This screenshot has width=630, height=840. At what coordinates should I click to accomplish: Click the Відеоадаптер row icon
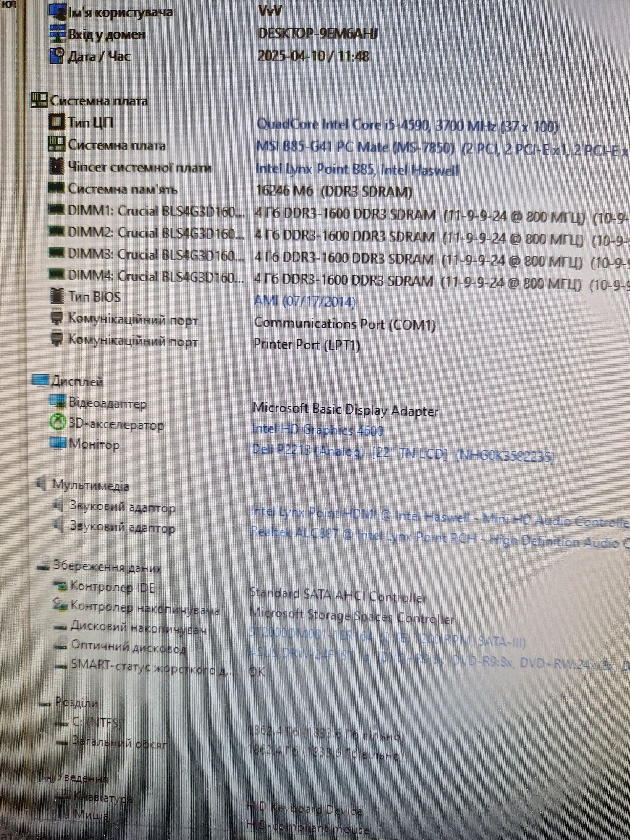[58, 402]
